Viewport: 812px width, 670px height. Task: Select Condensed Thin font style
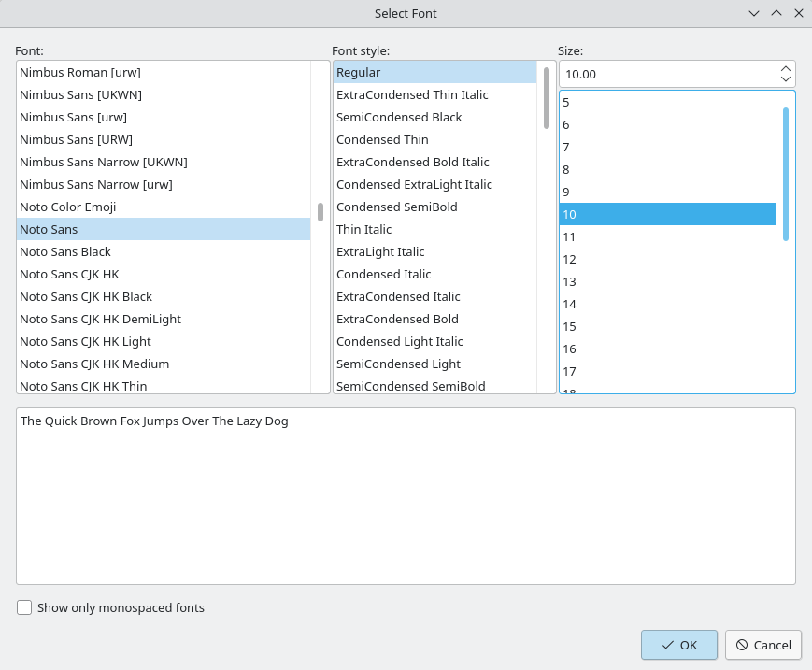pos(382,139)
